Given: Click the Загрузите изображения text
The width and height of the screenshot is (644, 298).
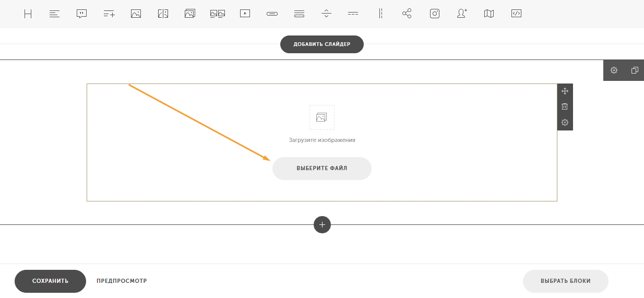Looking at the screenshot, I should click(x=322, y=140).
